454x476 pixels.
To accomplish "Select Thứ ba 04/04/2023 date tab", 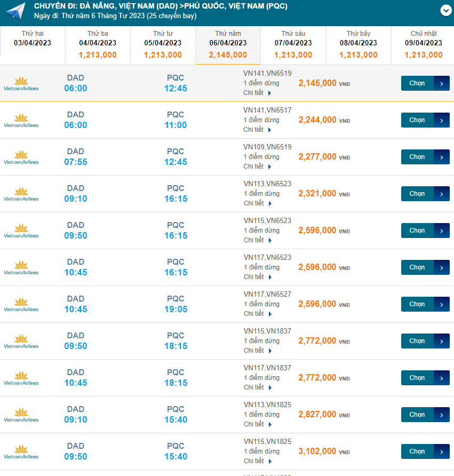I will pyautogui.click(x=98, y=44).
